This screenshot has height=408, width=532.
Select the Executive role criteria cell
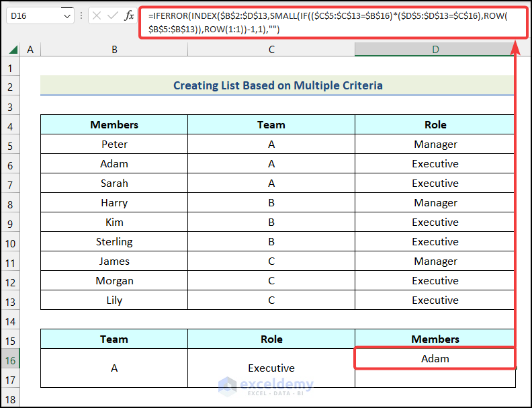tap(271, 368)
